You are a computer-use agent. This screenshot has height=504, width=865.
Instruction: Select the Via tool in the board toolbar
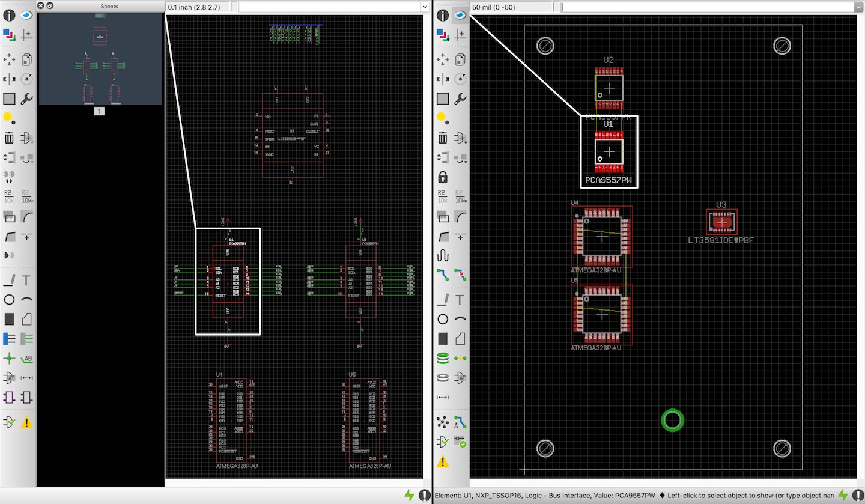click(x=443, y=359)
